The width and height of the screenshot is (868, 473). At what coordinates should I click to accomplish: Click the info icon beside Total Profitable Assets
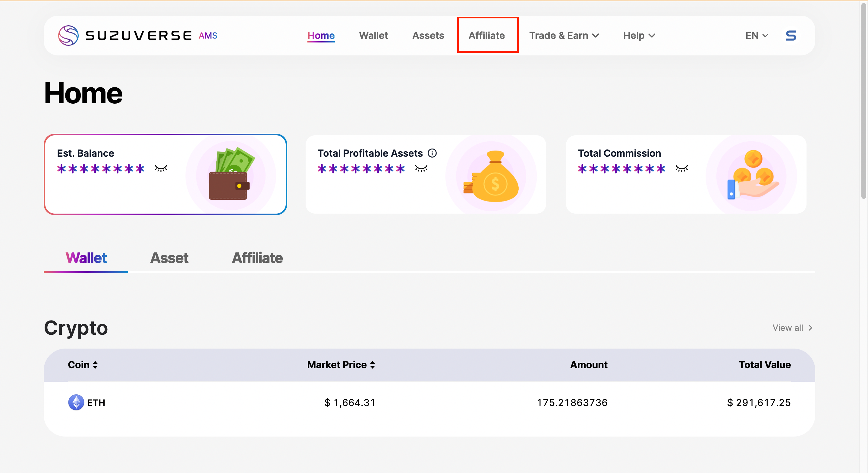[x=432, y=153]
